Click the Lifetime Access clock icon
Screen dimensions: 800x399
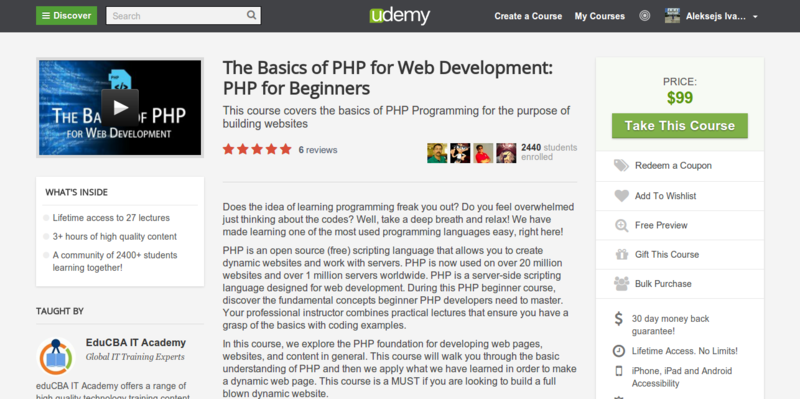tap(618, 351)
